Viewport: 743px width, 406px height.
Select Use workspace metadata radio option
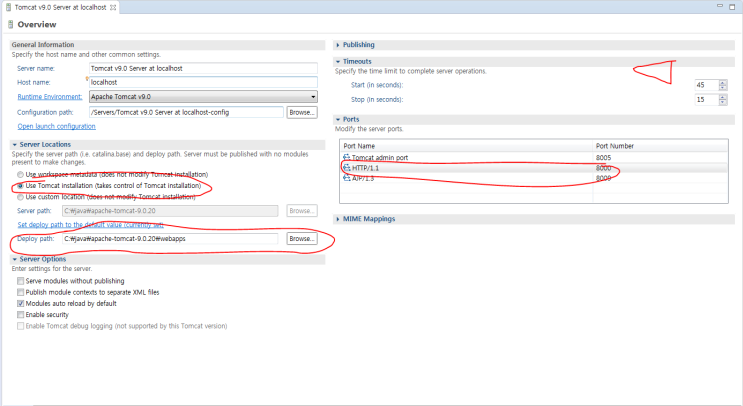click(x=19, y=174)
